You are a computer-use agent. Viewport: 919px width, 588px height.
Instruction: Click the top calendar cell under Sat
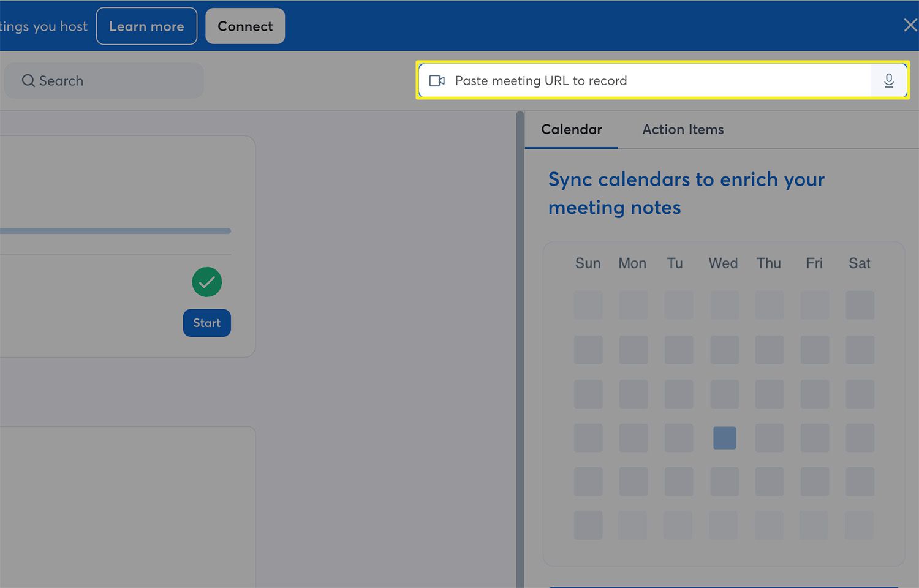(x=860, y=305)
